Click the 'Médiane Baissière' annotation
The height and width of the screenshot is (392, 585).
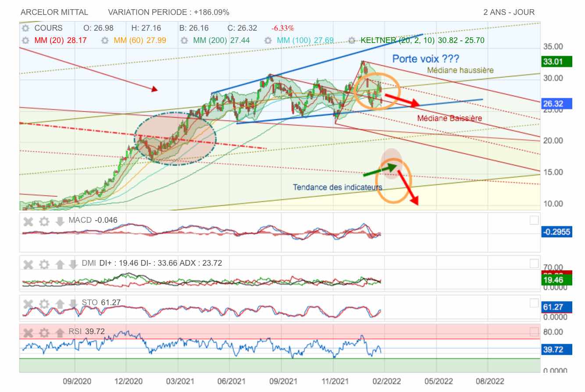click(x=449, y=118)
